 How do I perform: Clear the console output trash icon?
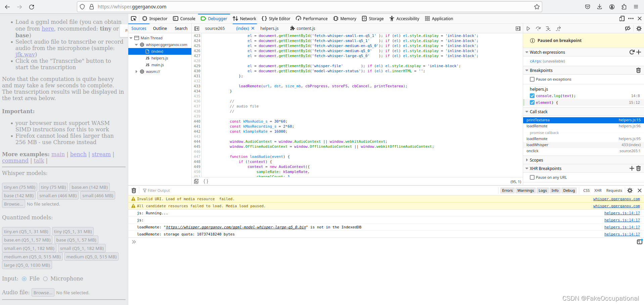pos(134,190)
